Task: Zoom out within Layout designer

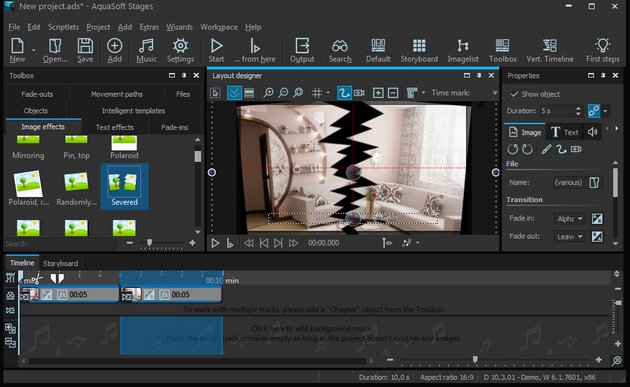Action: point(283,93)
